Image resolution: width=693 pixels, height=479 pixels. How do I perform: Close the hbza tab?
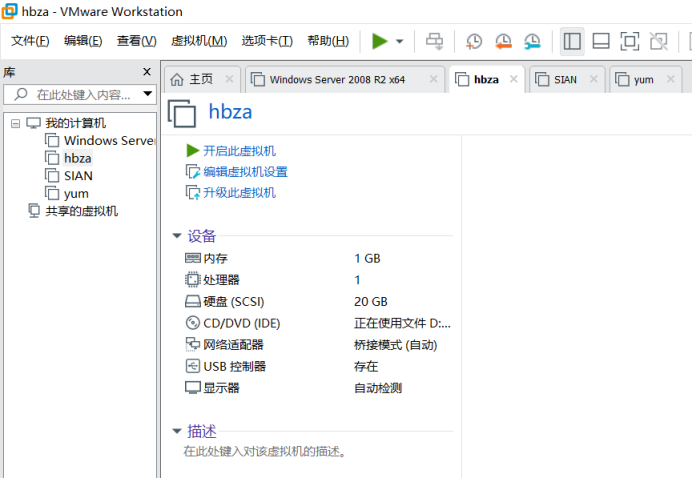[x=514, y=79]
